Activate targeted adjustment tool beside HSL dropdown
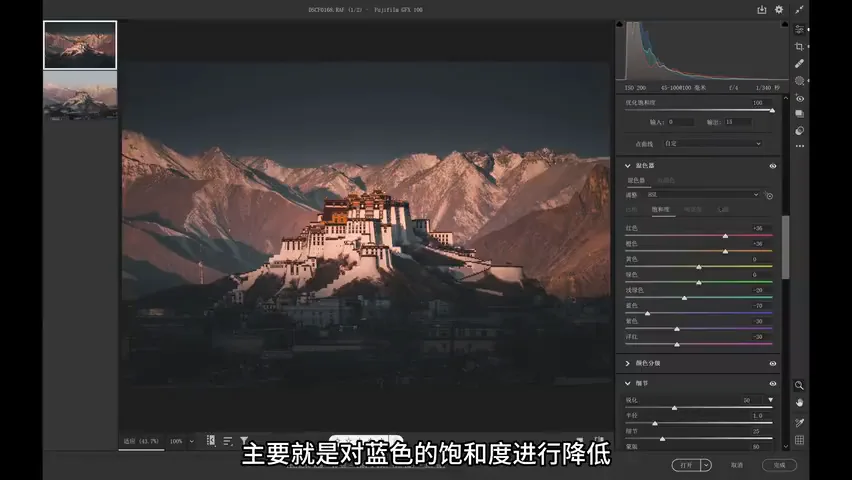Image resolution: width=852 pixels, height=480 pixels. coord(769,195)
